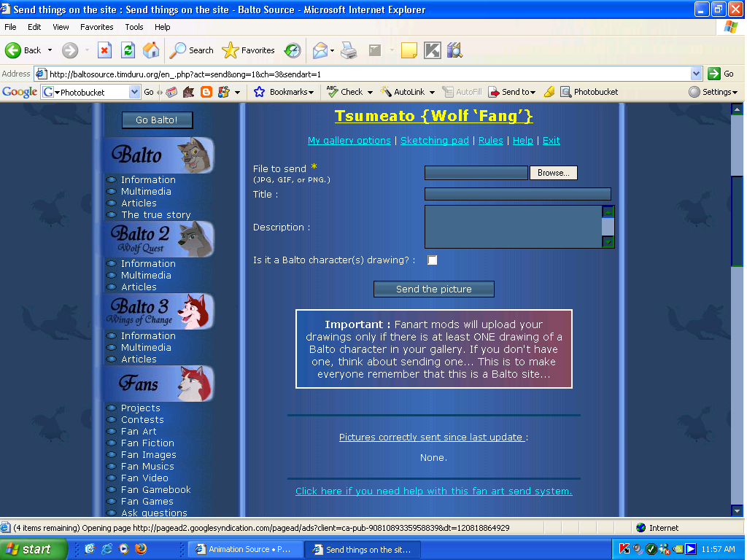747x560 pixels.
Task: Open the File menu
Action: [10, 27]
